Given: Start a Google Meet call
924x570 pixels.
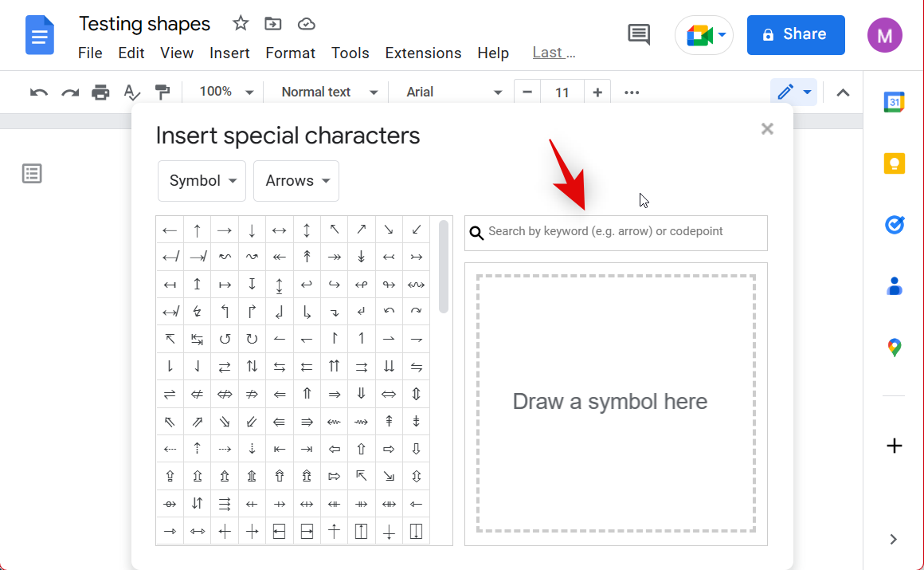Looking at the screenshot, I should coord(704,35).
